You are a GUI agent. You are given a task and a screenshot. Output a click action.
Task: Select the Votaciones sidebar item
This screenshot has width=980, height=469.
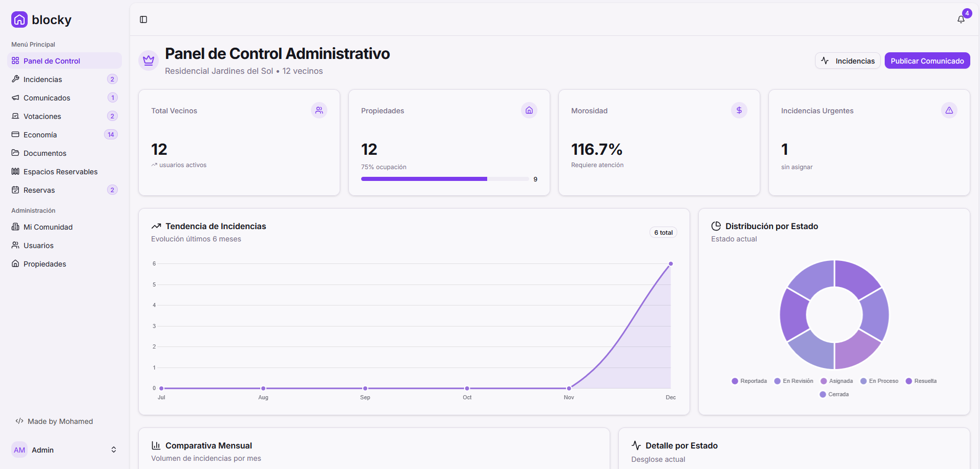pyautogui.click(x=42, y=116)
